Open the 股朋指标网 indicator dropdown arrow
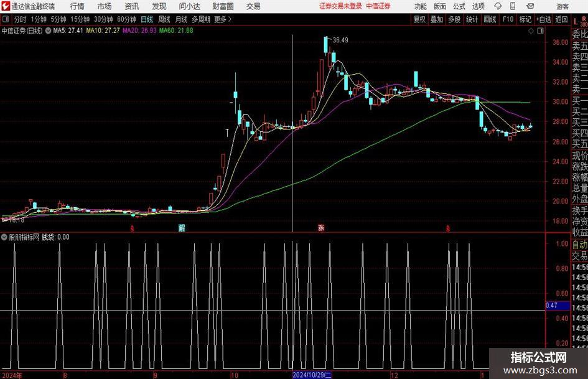 tap(4, 237)
